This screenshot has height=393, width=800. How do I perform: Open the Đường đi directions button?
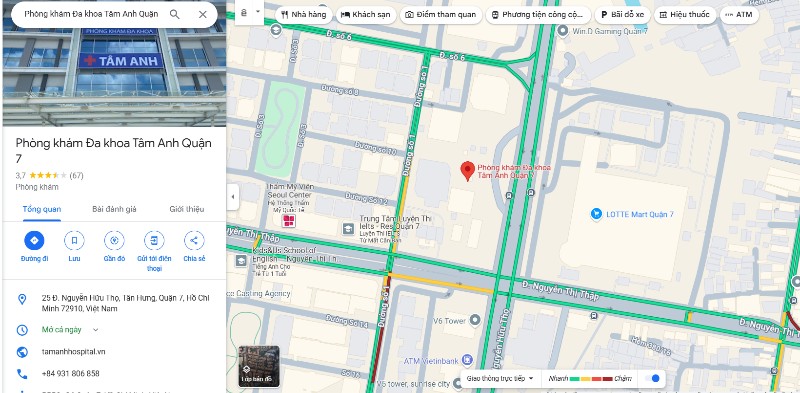coord(34,240)
